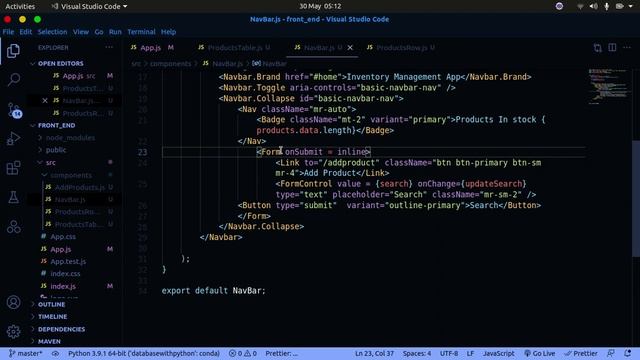This screenshot has height=360, width=640.
Task: Open index.js in file tree
Action: pos(63,286)
